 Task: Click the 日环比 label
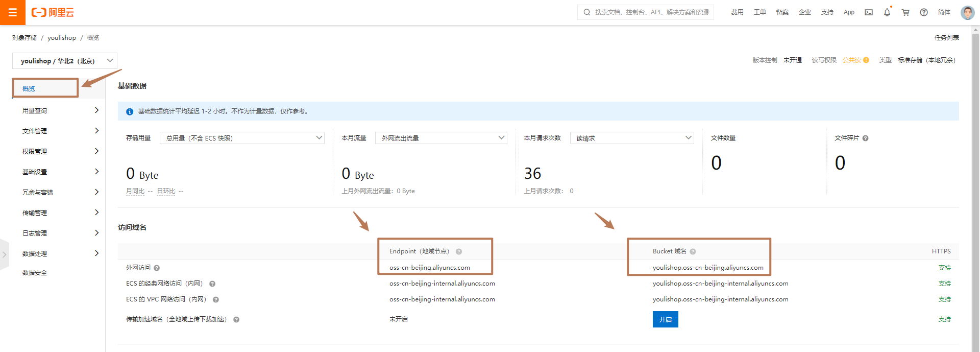pyautogui.click(x=166, y=191)
